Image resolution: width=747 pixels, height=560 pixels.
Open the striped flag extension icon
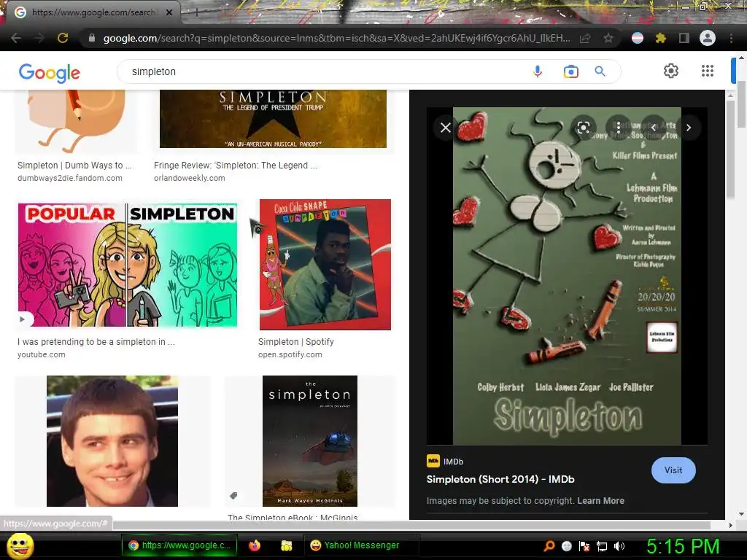coord(638,38)
